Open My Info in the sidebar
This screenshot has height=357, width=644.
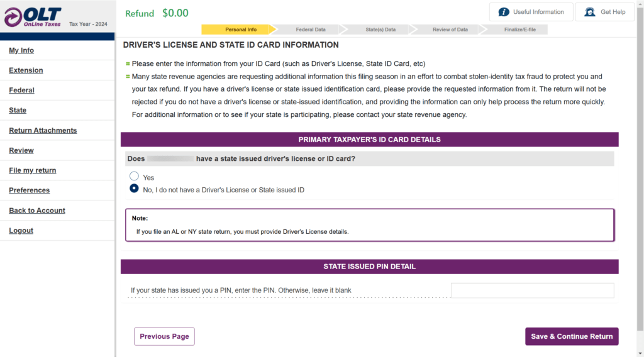[21, 50]
